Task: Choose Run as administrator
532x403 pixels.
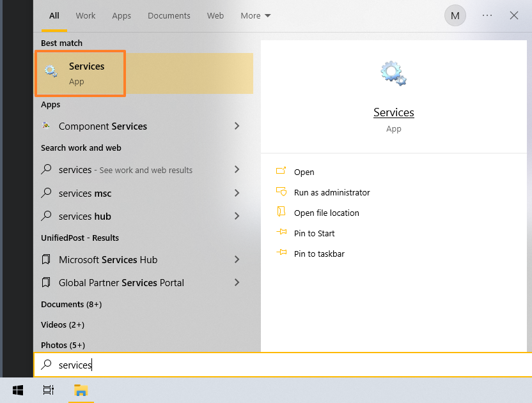Action: click(x=332, y=192)
